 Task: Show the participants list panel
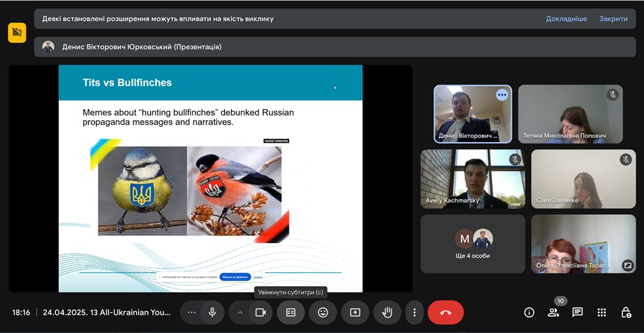point(554,313)
